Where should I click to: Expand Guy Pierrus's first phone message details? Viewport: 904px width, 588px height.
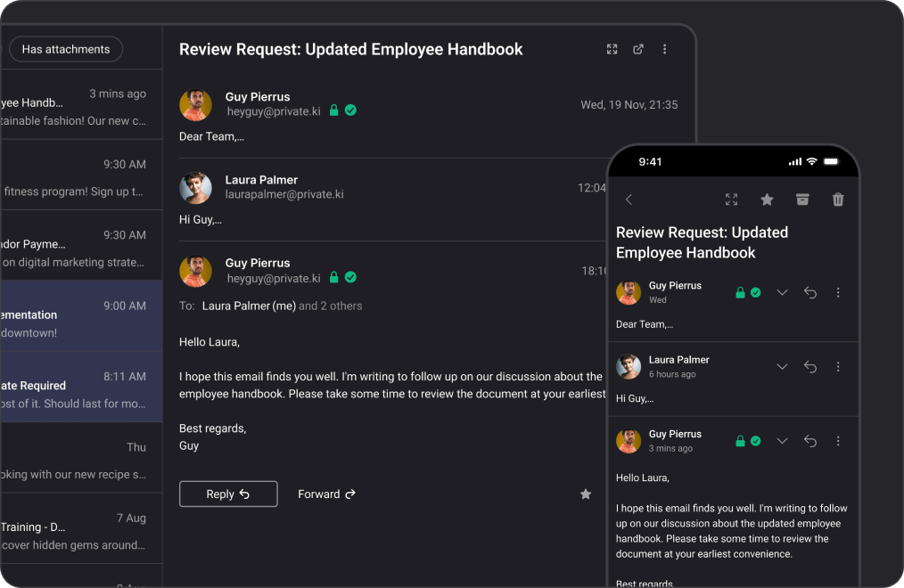pyautogui.click(x=782, y=292)
